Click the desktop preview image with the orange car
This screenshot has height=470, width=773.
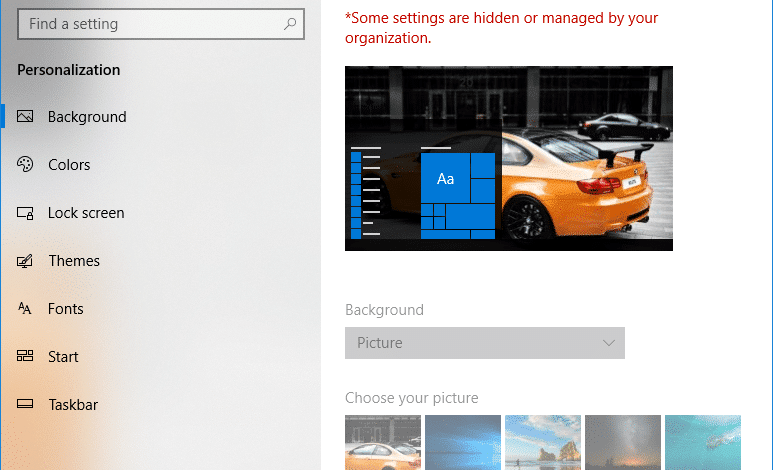(x=509, y=158)
